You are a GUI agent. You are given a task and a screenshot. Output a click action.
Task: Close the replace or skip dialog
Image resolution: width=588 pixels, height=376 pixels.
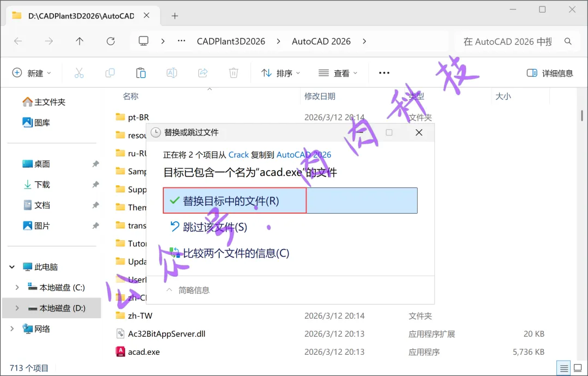[x=419, y=132]
